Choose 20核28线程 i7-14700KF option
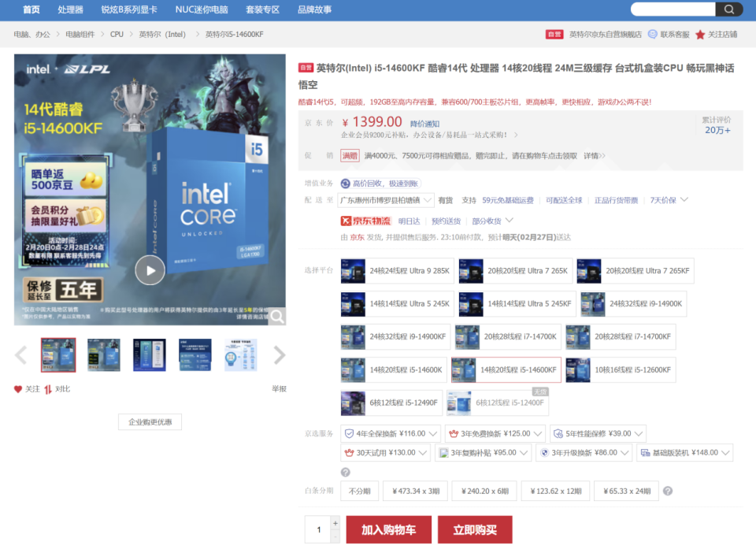Image resolution: width=756 pixels, height=553 pixels. pos(621,336)
